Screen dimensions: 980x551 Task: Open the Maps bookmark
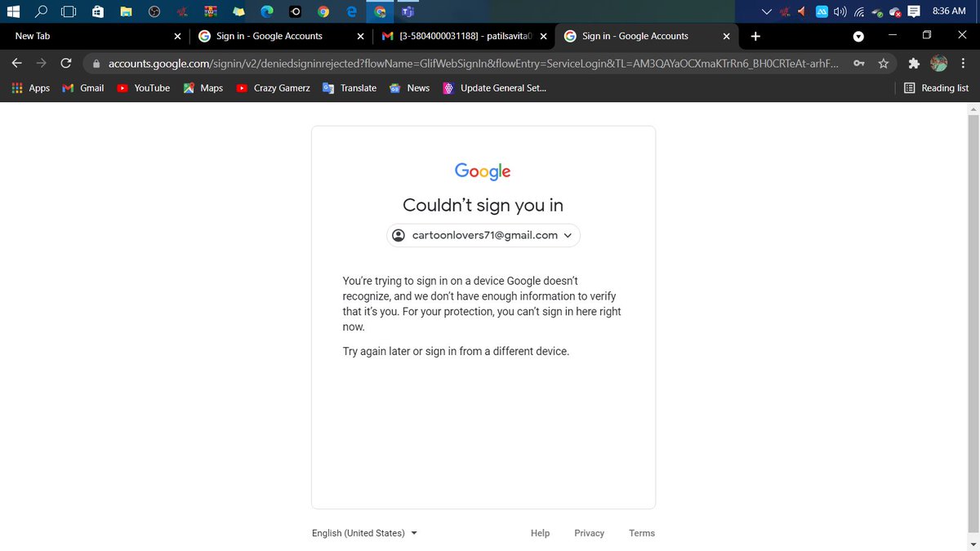pos(203,87)
